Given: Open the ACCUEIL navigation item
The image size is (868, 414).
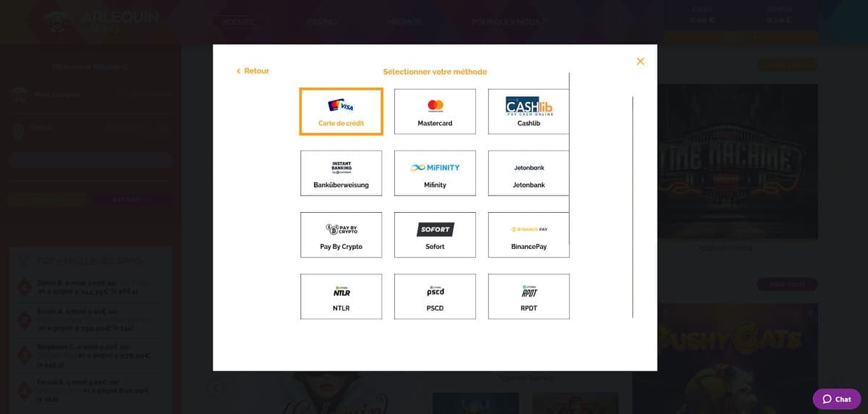Looking at the screenshot, I should [239, 22].
